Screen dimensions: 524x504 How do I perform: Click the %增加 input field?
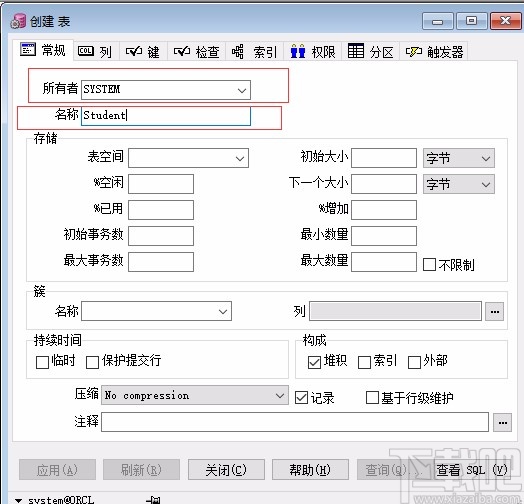pos(384,210)
